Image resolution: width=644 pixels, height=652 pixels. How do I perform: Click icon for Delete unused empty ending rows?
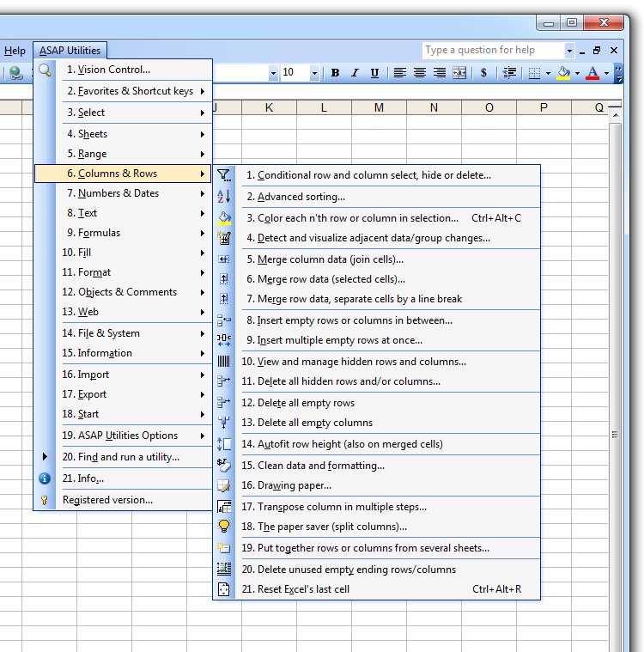pyautogui.click(x=223, y=570)
